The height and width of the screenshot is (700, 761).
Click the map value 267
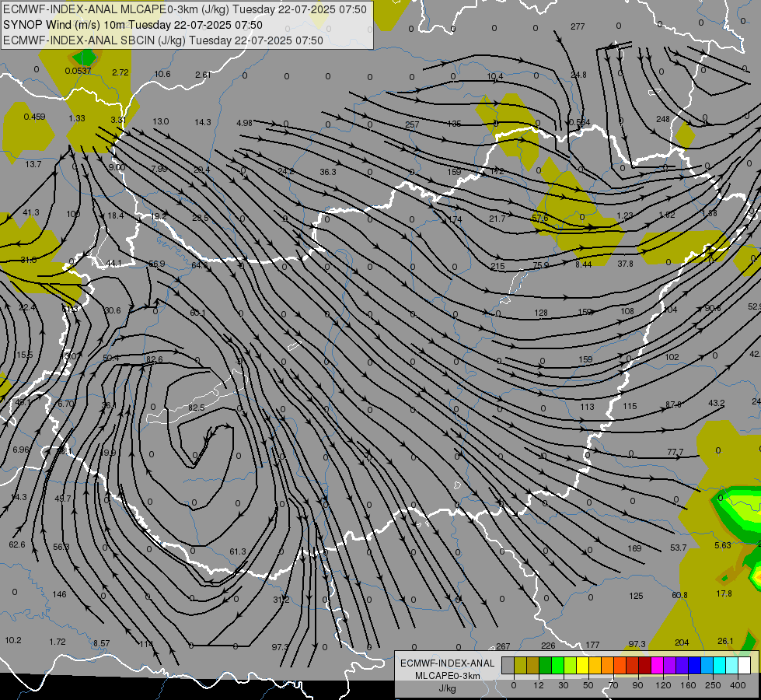click(x=503, y=646)
